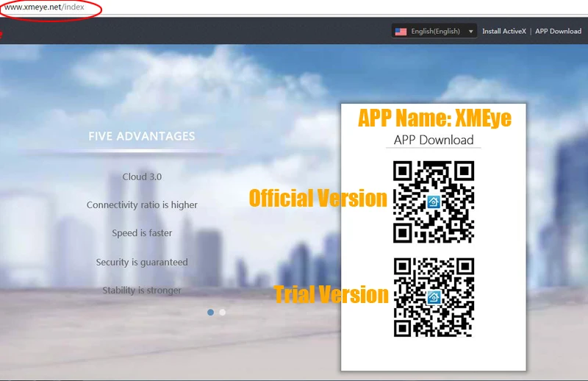Click 'Speed is faster' text
588x381 pixels.
tap(142, 233)
